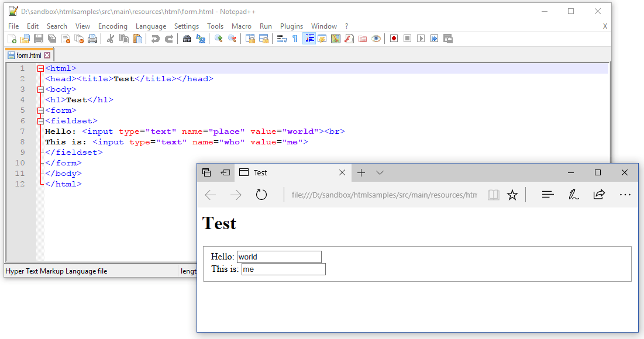Image resolution: width=644 pixels, height=339 pixels.
Task: Zoom in using the magnifier icon
Action: pyautogui.click(x=218, y=39)
